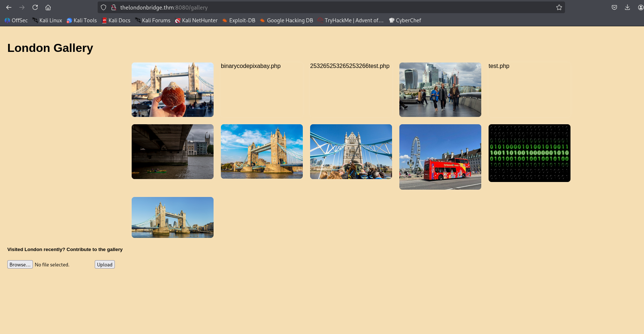Click the binarycodepixabay.php gallery entry
Screen dimensions: 644x334
coord(251,66)
